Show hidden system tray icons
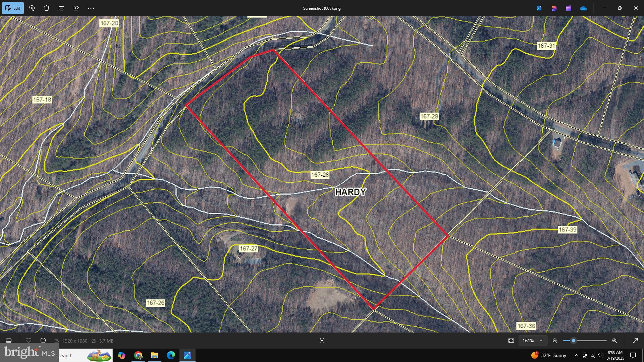The height and width of the screenshot is (362, 644). [576, 355]
